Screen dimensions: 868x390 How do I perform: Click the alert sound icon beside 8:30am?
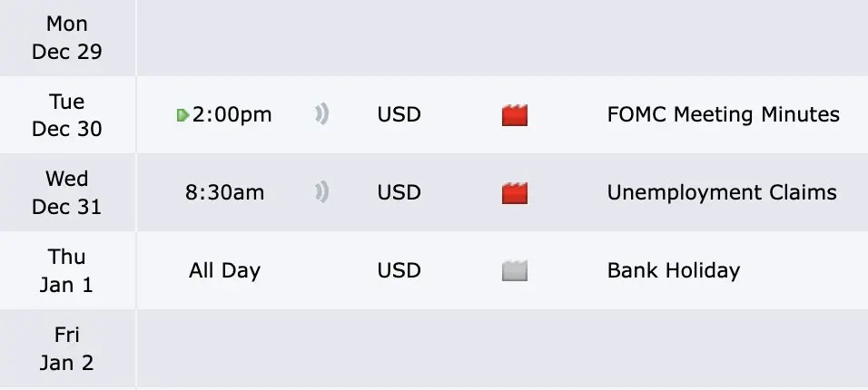tap(322, 192)
